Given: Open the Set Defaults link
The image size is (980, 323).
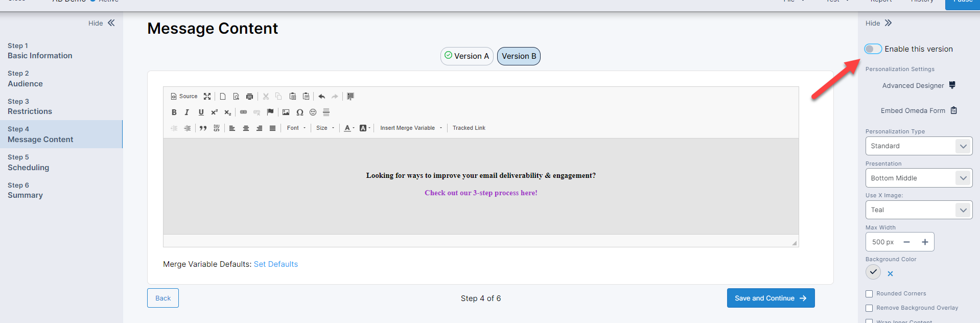Looking at the screenshot, I should coord(275,264).
